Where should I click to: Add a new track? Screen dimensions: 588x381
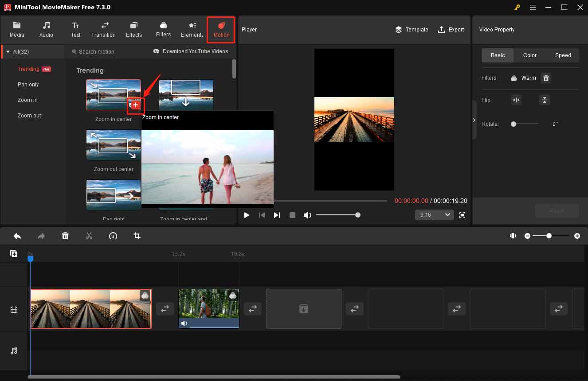[14, 253]
